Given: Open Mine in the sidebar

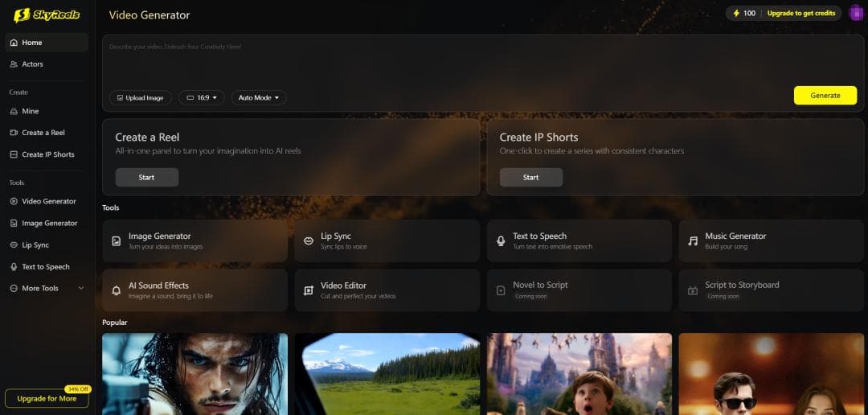Looking at the screenshot, I should pos(30,111).
